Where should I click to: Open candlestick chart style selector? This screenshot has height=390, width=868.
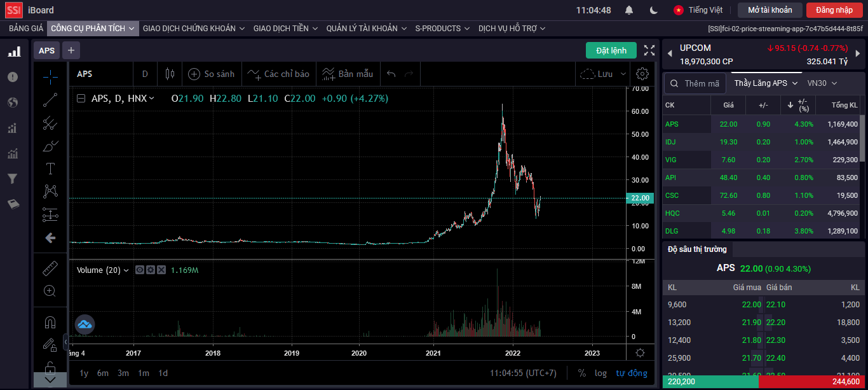coord(169,74)
